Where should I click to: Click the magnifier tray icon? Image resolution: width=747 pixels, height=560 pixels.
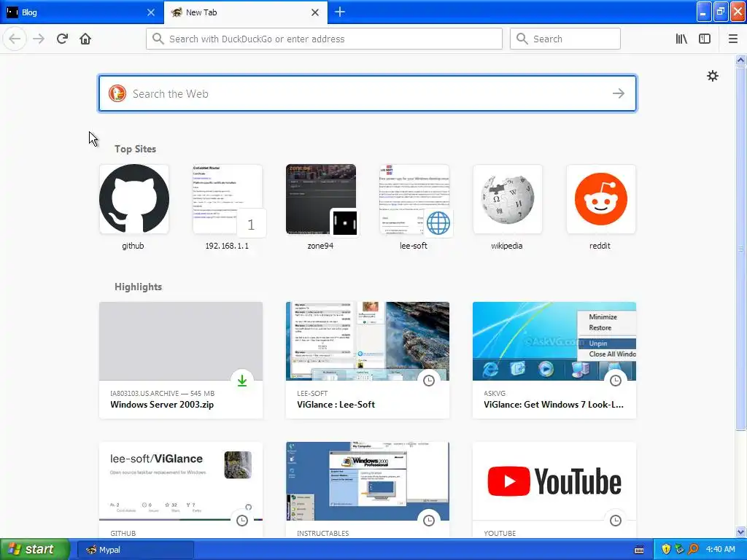(x=693, y=550)
